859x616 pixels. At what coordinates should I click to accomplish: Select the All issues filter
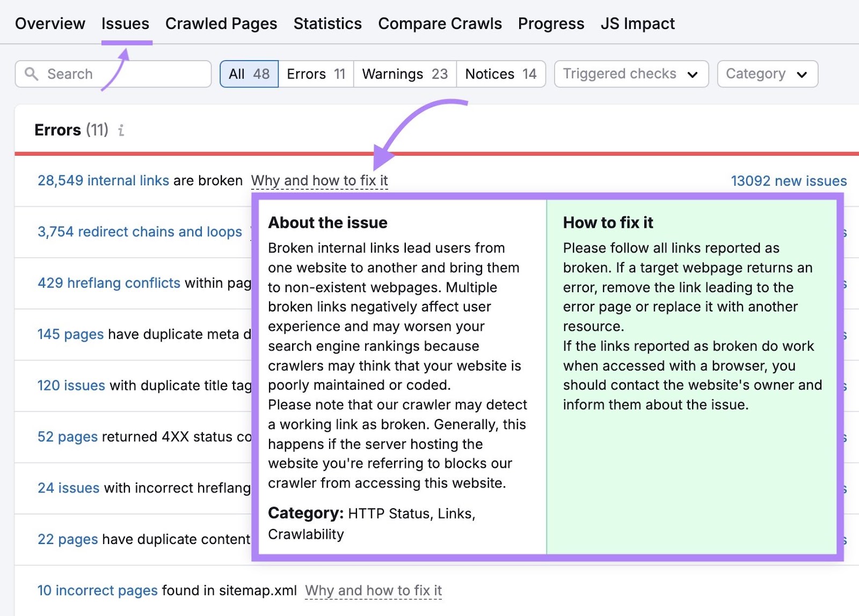click(249, 74)
